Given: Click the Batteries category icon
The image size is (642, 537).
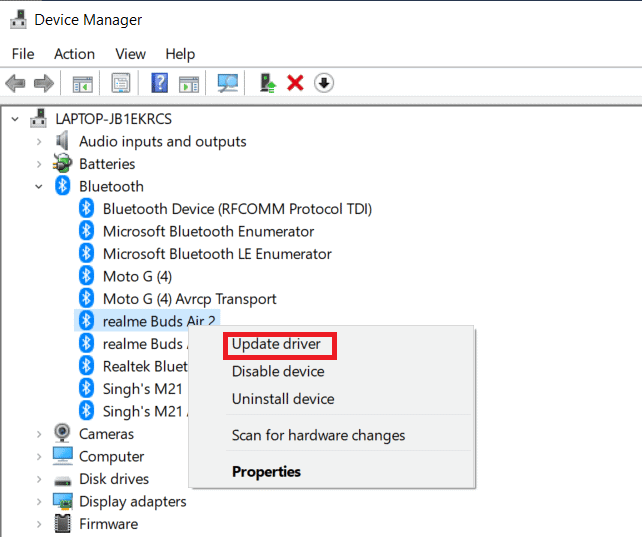Looking at the screenshot, I should pos(62,163).
